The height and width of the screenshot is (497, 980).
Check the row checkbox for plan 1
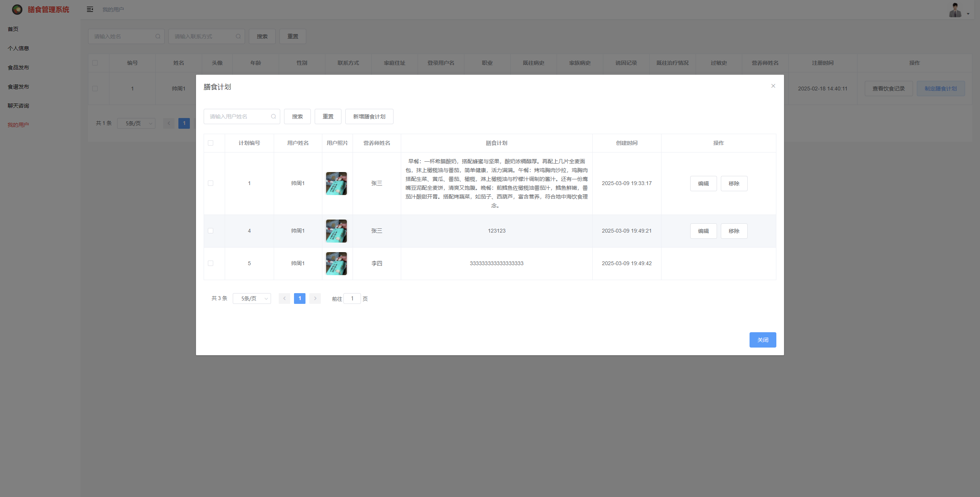[x=211, y=183]
